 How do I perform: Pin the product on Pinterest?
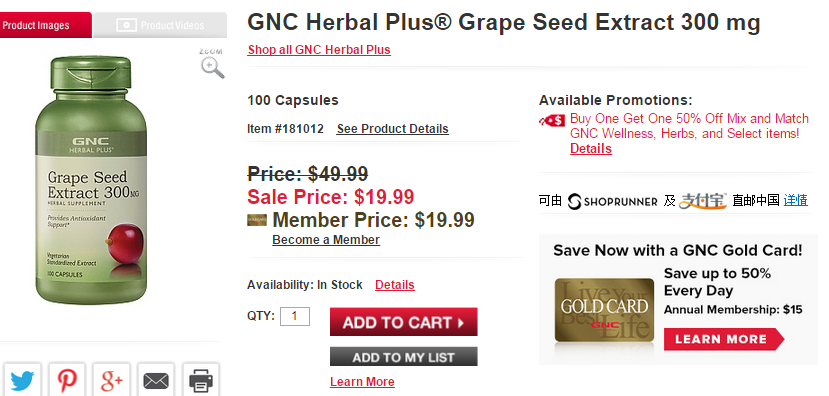tap(67, 380)
